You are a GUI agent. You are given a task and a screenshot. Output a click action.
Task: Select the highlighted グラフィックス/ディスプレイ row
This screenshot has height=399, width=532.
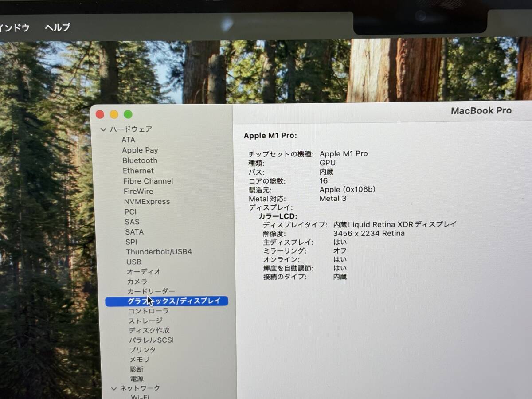tap(167, 301)
